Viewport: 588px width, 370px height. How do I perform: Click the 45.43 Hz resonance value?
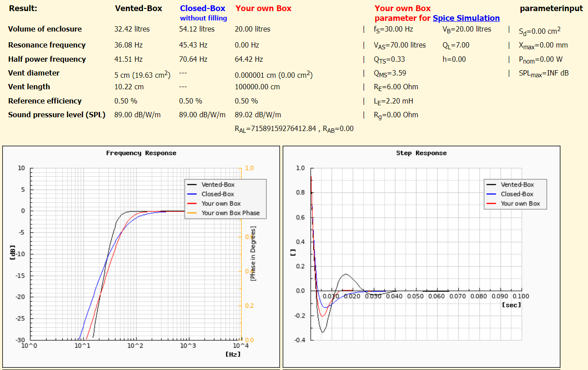tap(193, 45)
